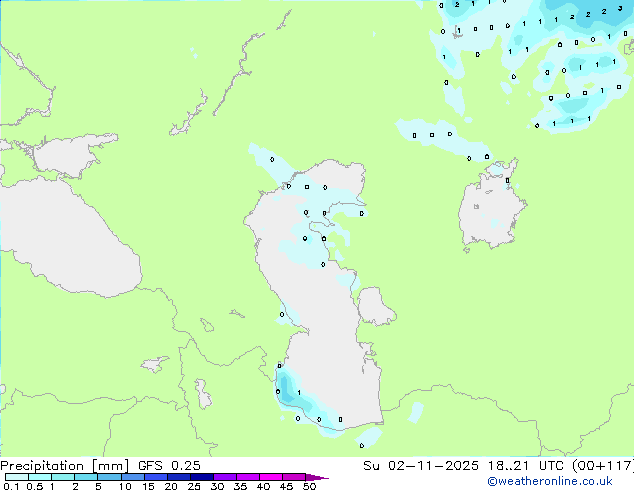
Task: Click the 20–25 mm legend color swatch
Action: 178,477
